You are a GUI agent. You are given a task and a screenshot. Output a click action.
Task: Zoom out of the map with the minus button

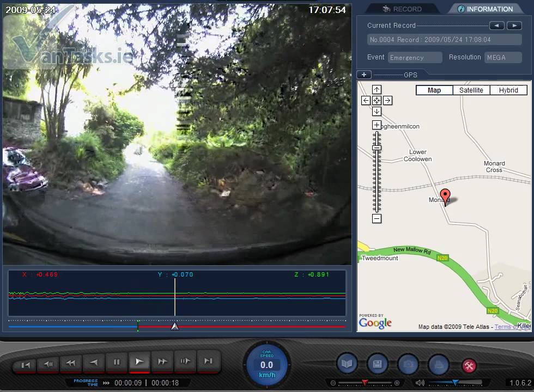377,218
